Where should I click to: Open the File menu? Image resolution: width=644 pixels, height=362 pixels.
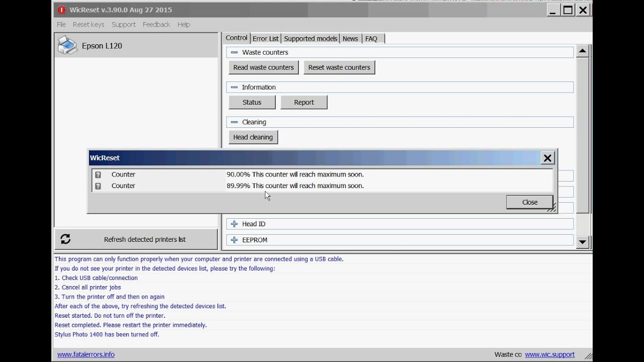pyautogui.click(x=61, y=24)
